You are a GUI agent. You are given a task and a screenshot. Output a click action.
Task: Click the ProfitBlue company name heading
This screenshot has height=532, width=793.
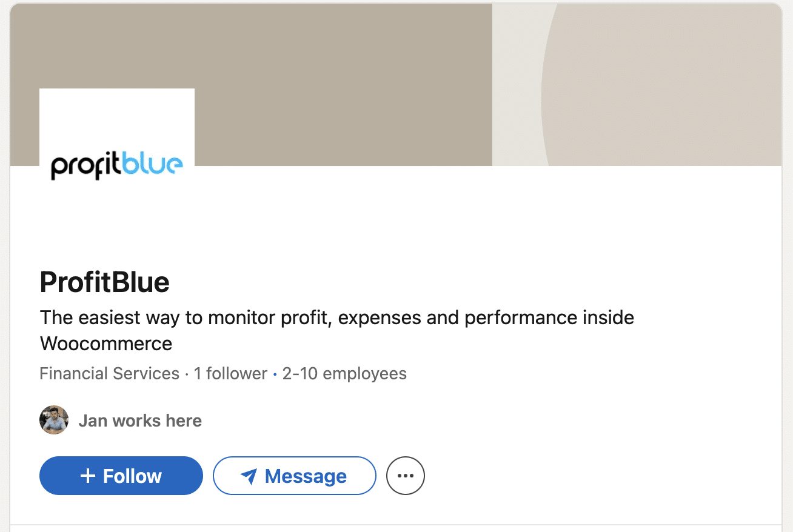(x=104, y=282)
